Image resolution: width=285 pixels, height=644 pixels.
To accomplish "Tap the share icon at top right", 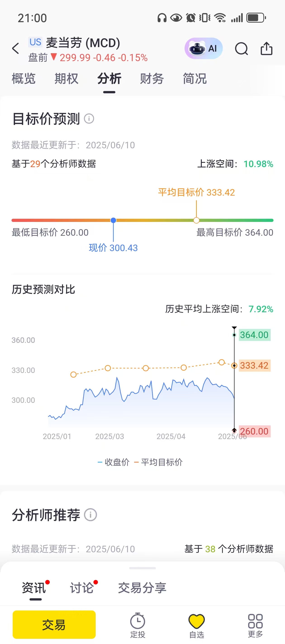I will pyautogui.click(x=266, y=48).
